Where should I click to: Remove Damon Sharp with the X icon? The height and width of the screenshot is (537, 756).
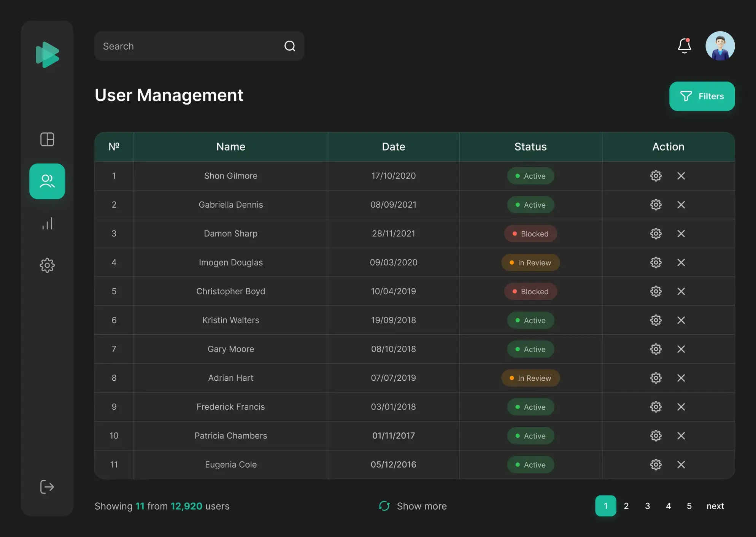coord(681,234)
